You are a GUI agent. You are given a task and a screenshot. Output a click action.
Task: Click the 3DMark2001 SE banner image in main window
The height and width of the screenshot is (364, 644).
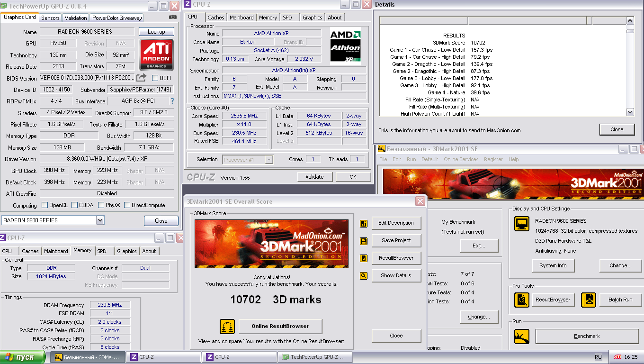tap(513, 184)
